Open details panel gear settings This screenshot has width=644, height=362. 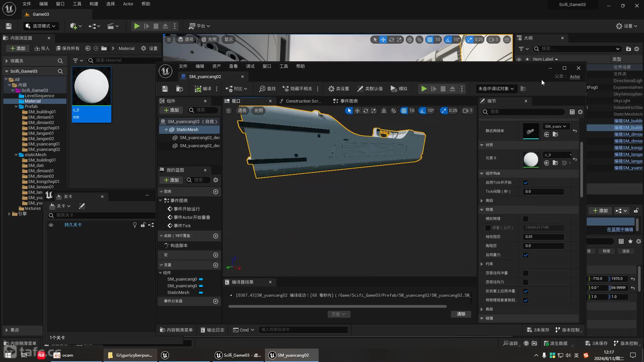(x=580, y=112)
